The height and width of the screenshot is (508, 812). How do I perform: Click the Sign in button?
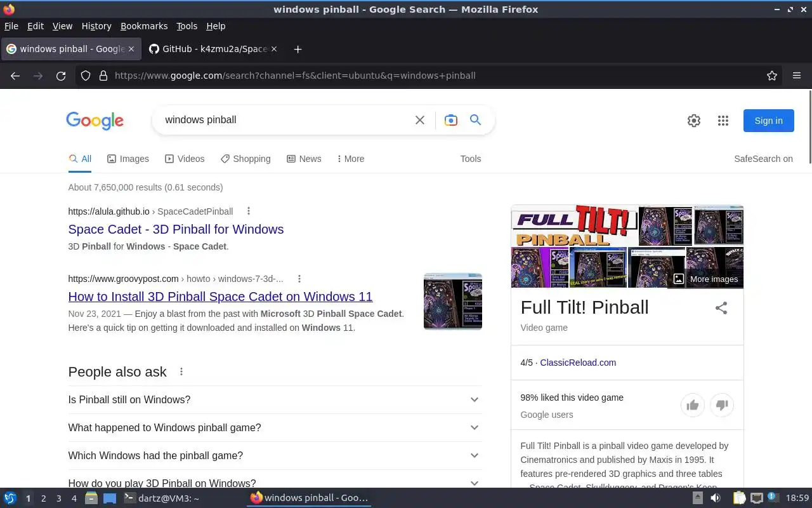[768, 121]
